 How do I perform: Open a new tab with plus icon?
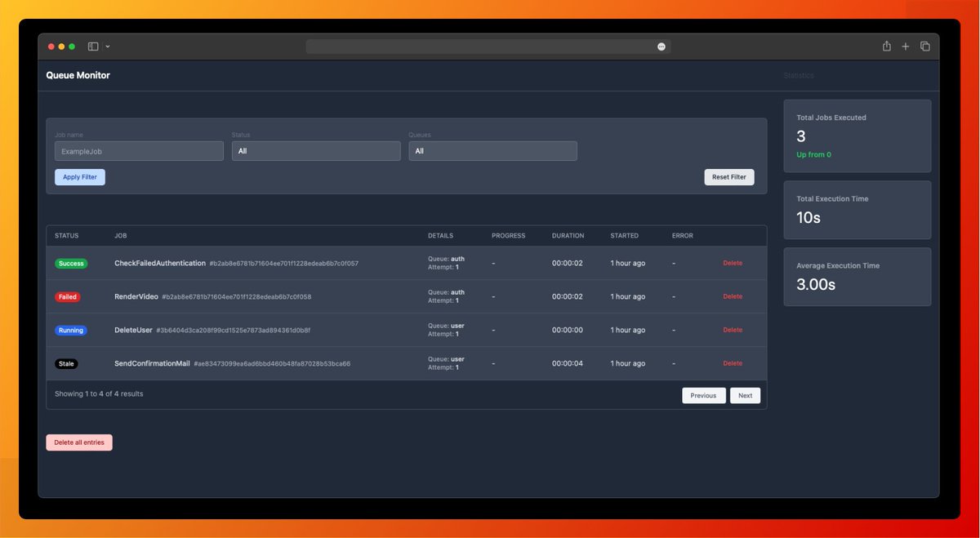905,47
